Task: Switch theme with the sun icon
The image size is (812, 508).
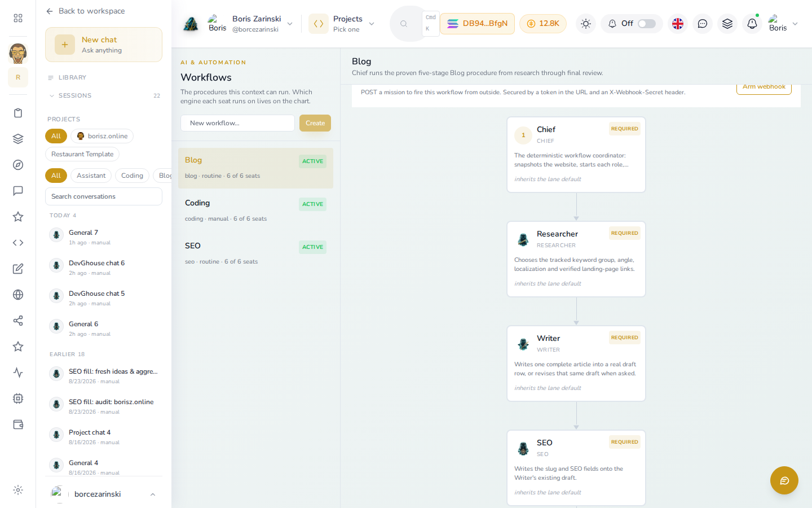Action: tap(586, 24)
